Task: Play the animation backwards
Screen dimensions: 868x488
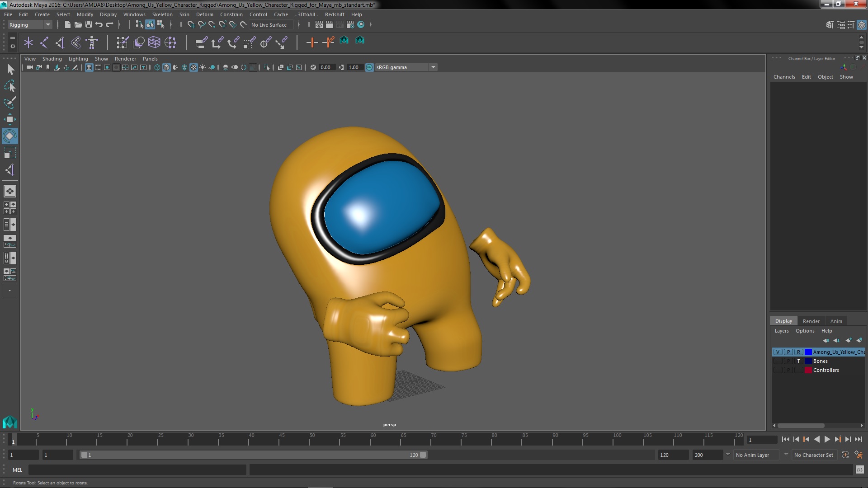Action: 816,439
